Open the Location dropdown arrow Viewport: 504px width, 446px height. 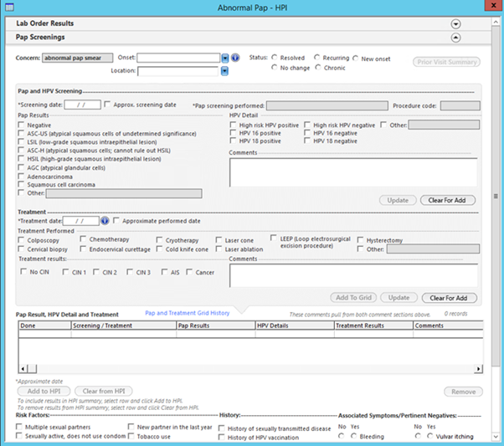click(224, 71)
